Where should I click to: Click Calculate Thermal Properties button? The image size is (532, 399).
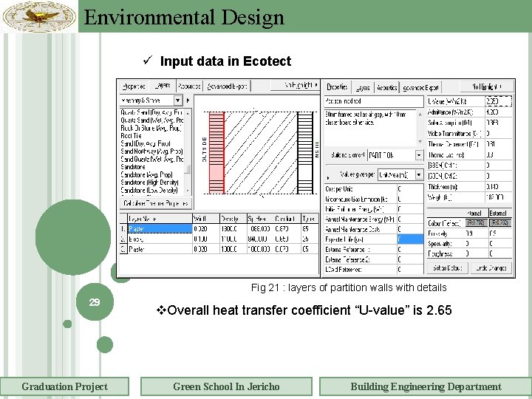tap(156, 203)
